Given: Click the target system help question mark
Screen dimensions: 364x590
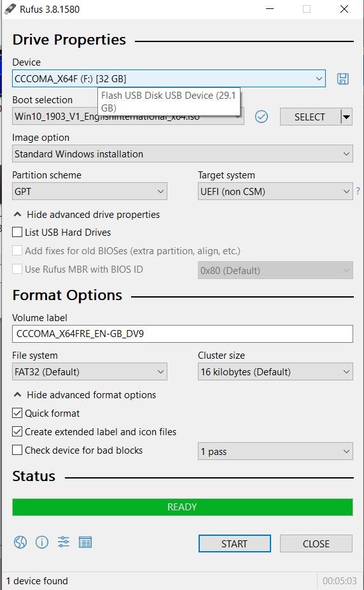Looking at the screenshot, I should coord(358,191).
